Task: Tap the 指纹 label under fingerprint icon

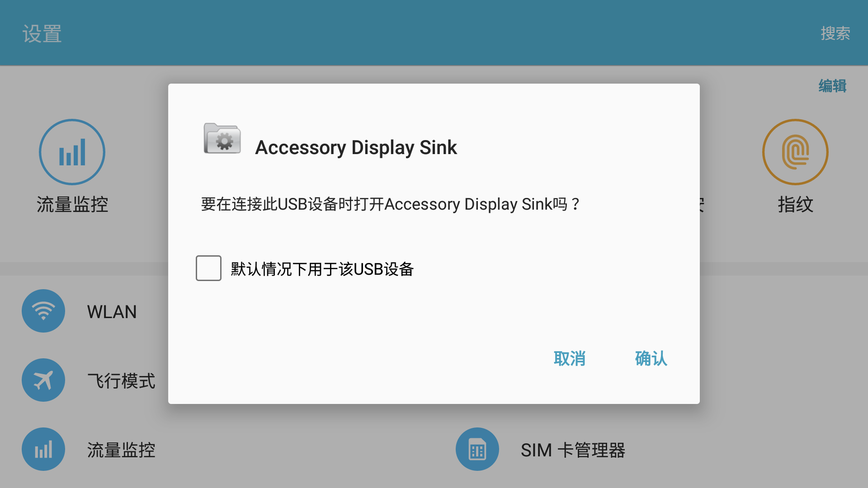Action: pyautogui.click(x=795, y=204)
